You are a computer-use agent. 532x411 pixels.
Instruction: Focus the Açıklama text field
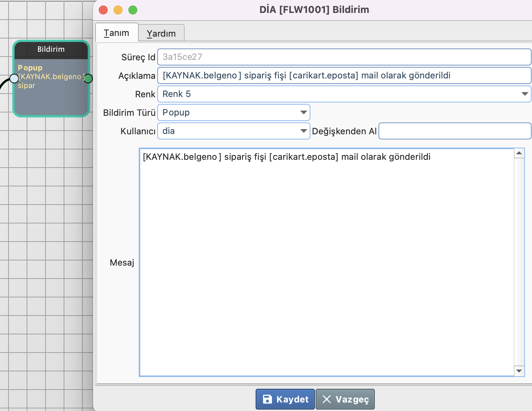pos(344,75)
